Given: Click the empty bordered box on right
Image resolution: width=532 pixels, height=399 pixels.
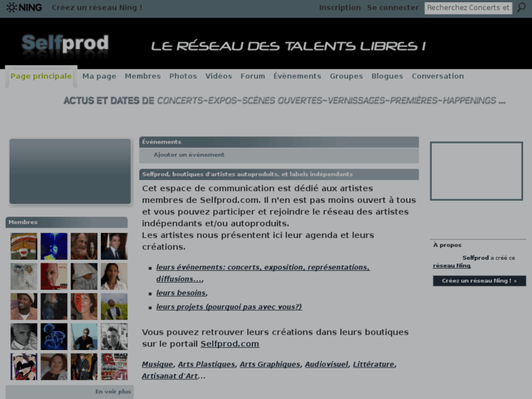Looking at the screenshot, I should click(476, 171).
